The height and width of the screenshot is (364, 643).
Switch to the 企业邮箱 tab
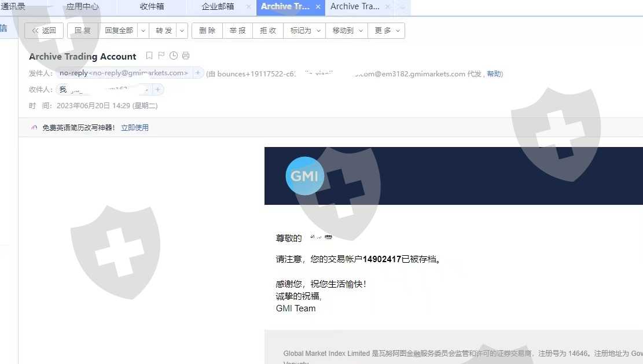(x=218, y=6)
